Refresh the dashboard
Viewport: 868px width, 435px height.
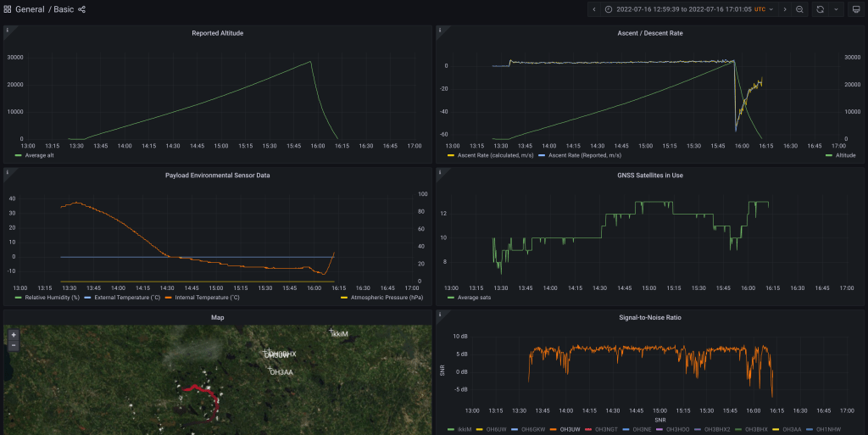pyautogui.click(x=820, y=9)
